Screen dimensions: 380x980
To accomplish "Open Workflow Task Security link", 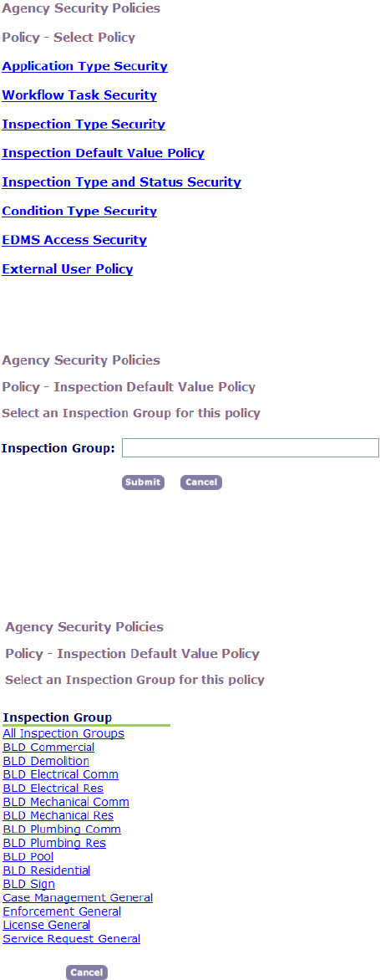I will coord(80,95).
